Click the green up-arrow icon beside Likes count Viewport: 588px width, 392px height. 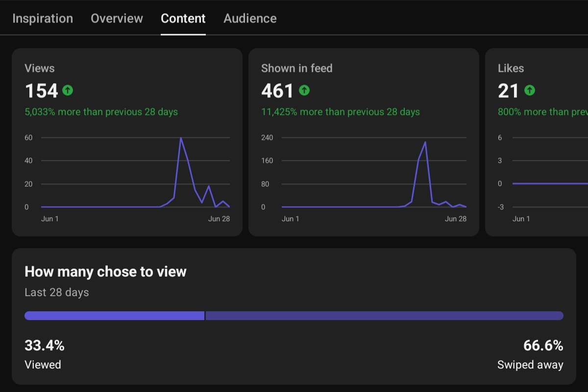530,91
